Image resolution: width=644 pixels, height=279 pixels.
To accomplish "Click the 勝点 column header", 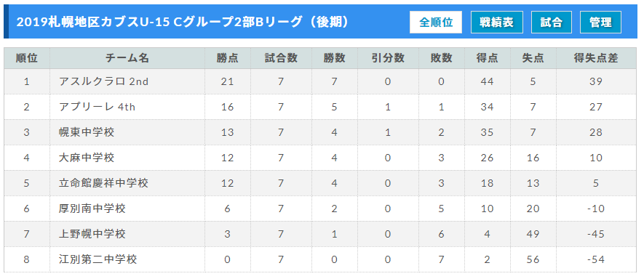I will (x=228, y=58).
